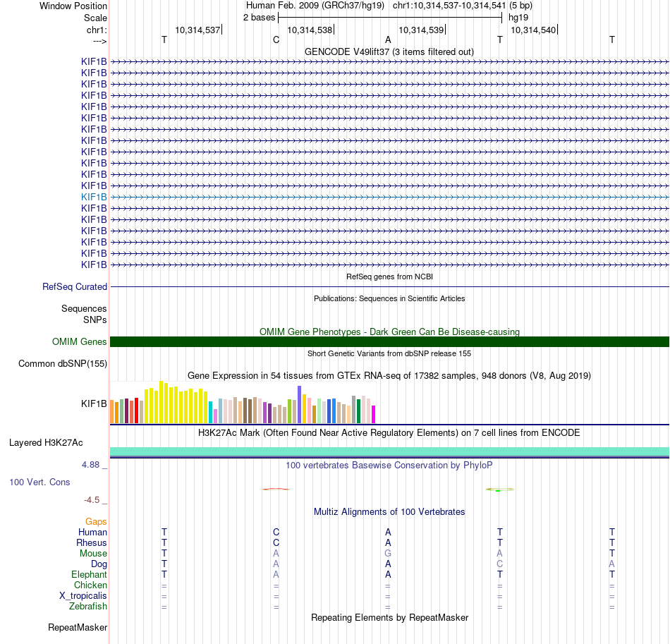Screen dimensions: 670x644
Task: Click the tall violet bar in GTEx chart
Action: pyautogui.click(x=300, y=405)
